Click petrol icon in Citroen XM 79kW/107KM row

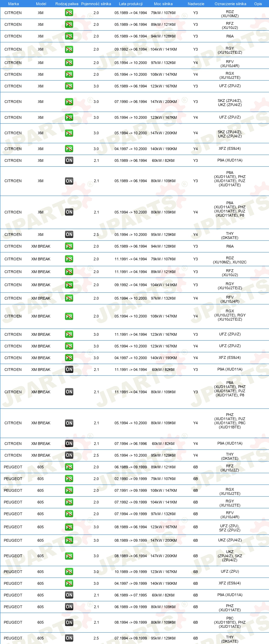point(69,13)
